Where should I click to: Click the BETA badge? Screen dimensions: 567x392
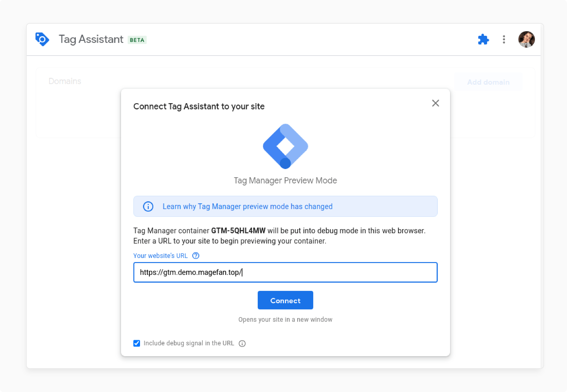tap(137, 40)
